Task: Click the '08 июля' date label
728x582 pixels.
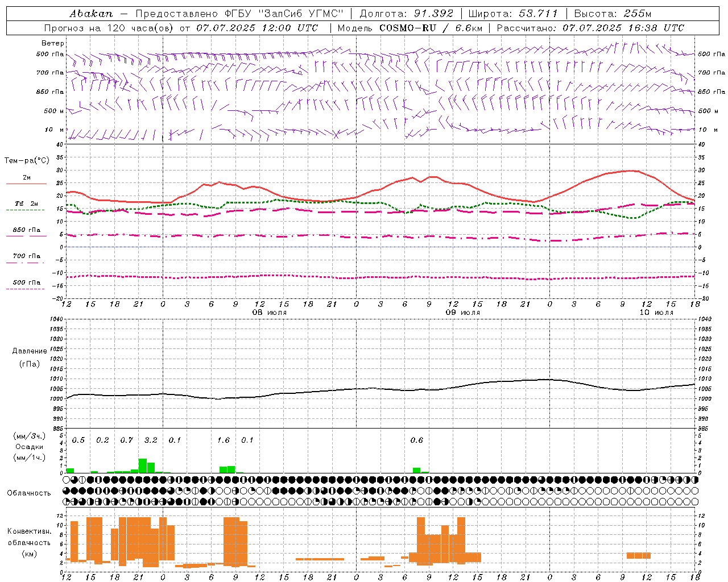Action: coord(270,313)
